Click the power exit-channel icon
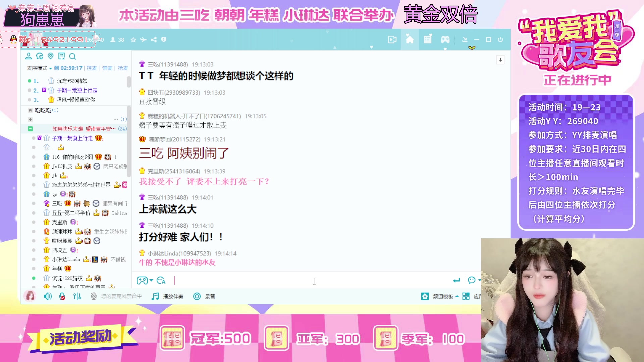 click(x=500, y=40)
